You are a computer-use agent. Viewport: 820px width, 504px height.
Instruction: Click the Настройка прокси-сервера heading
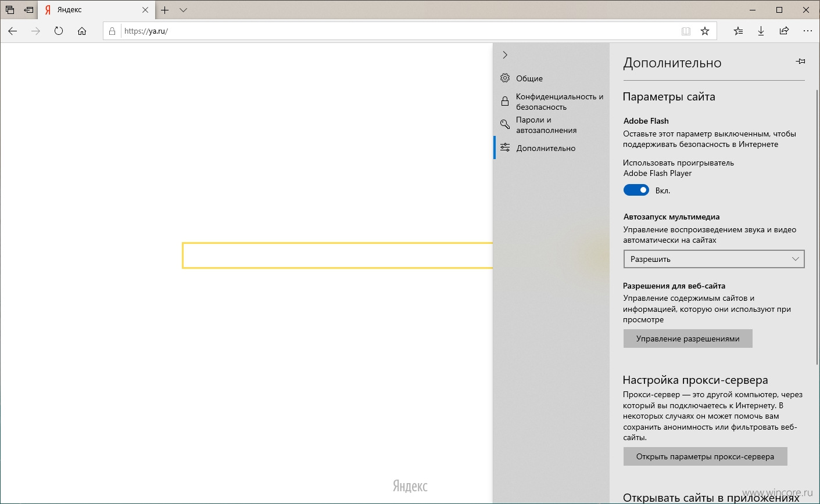point(696,380)
